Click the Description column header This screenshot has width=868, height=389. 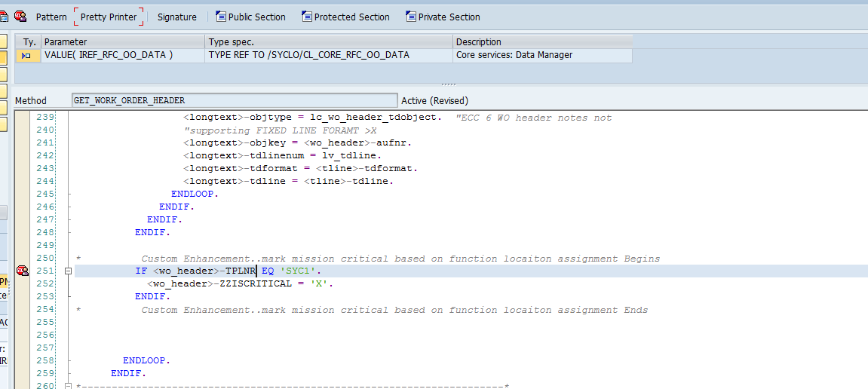[x=541, y=42]
